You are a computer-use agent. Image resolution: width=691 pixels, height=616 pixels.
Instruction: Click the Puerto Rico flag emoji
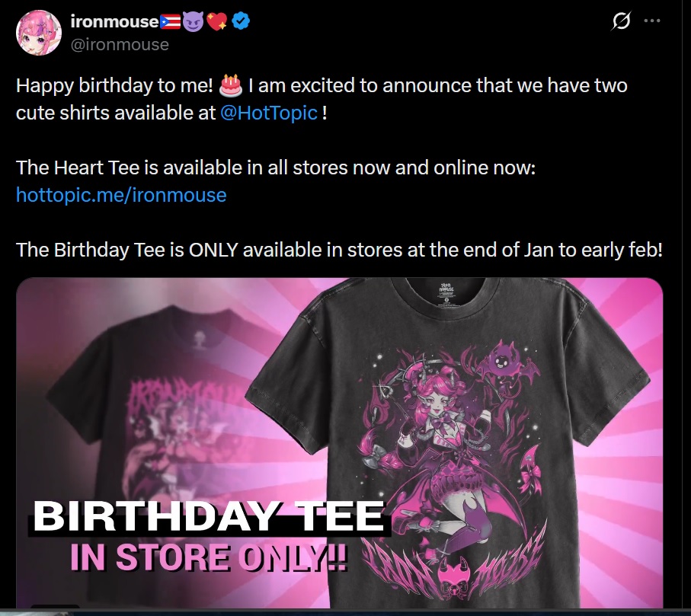pyautogui.click(x=170, y=21)
